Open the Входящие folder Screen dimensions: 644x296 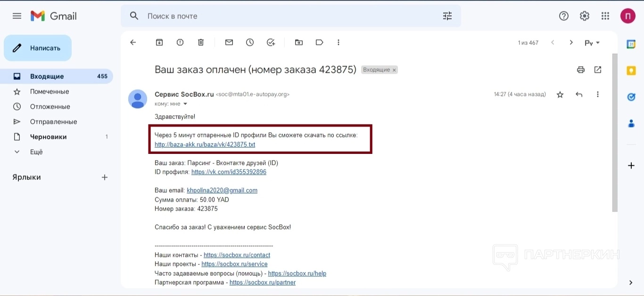tap(57, 76)
